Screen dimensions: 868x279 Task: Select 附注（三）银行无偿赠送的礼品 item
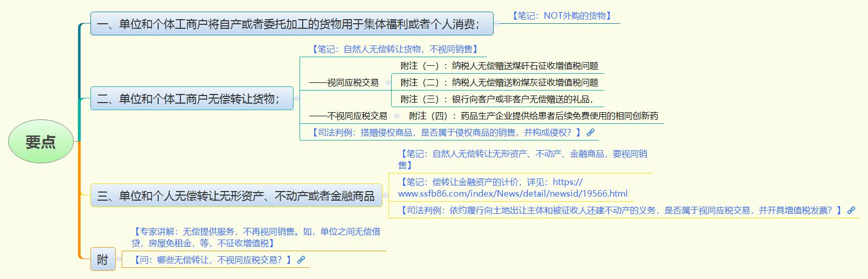point(497,99)
